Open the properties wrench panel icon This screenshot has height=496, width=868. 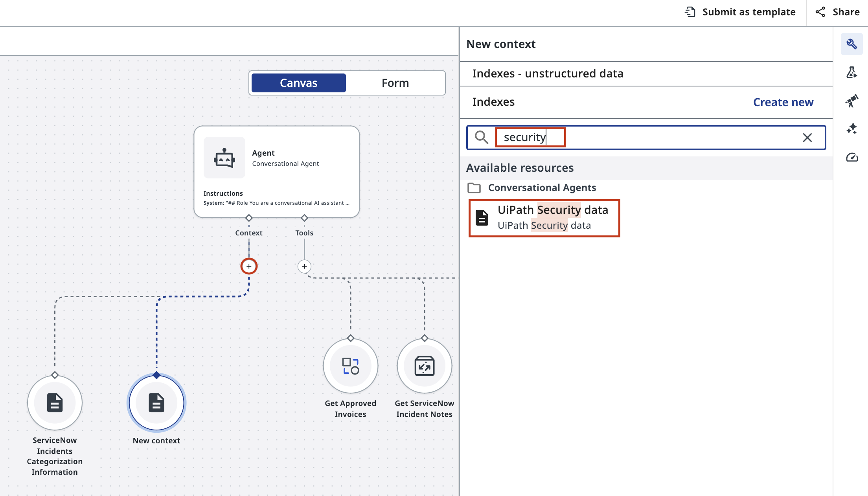tap(851, 44)
